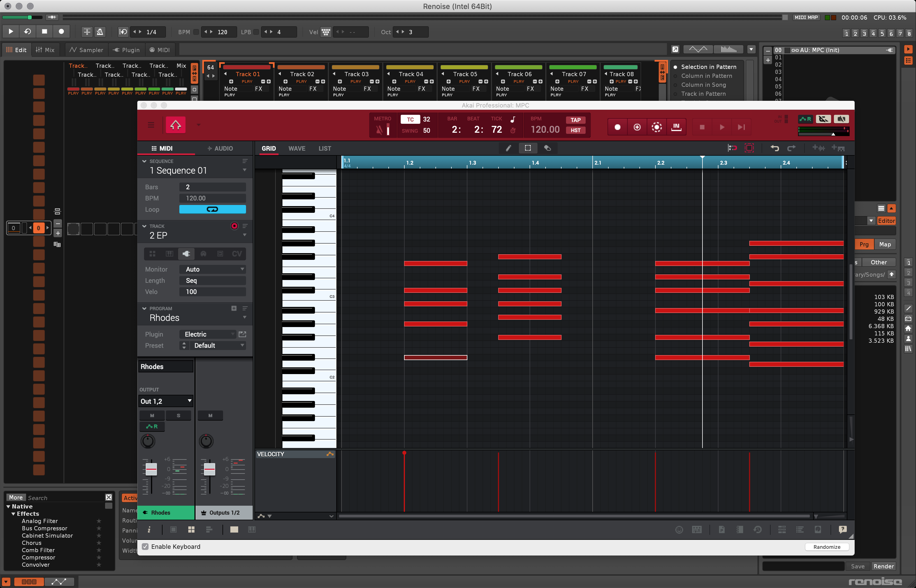Screen dimensions: 916x588
Task: Open the Monitor Auto dropdown
Action: click(212, 269)
